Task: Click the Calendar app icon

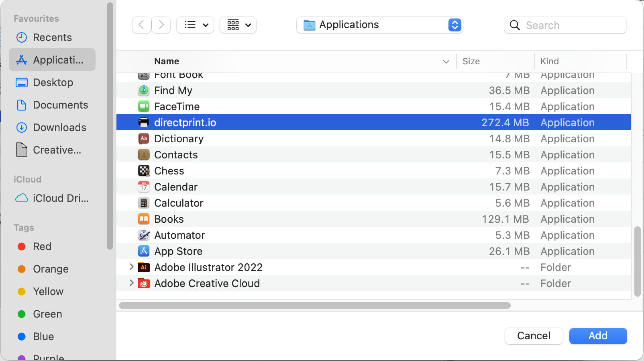Action: click(x=144, y=187)
